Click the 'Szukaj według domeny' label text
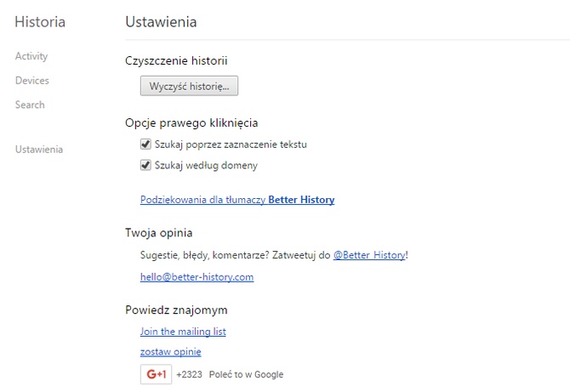The image size is (570, 392). (x=206, y=165)
